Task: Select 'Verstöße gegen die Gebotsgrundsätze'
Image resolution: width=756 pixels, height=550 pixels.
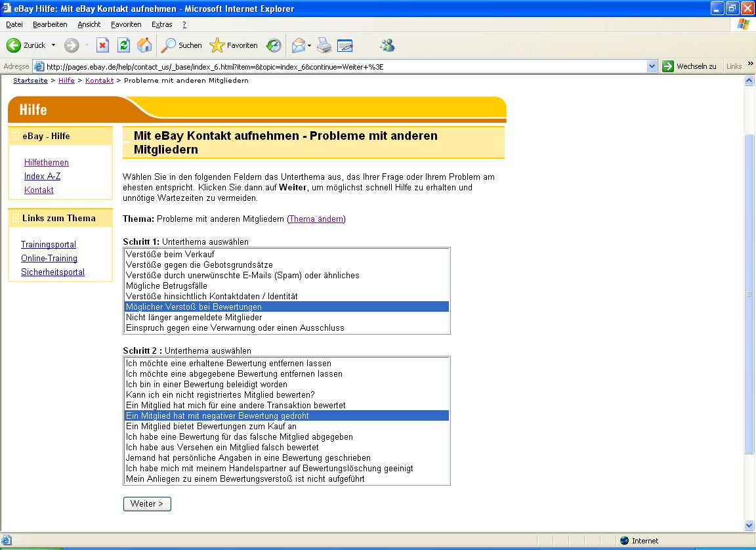Action: pos(287,264)
